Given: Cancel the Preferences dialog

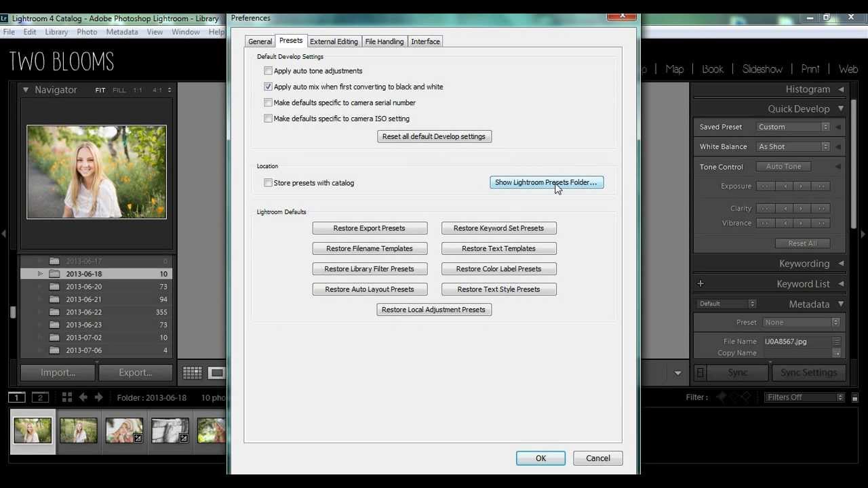Looking at the screenshot, I should tap(597, 458).
